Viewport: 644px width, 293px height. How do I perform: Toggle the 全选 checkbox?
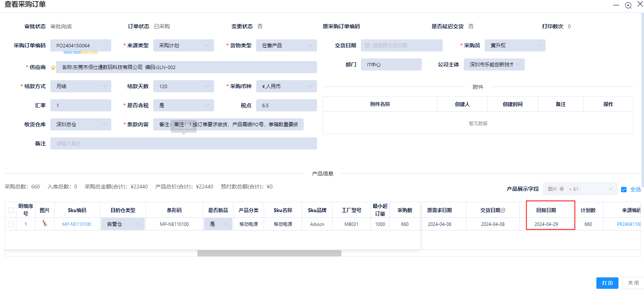pos(624,190)
